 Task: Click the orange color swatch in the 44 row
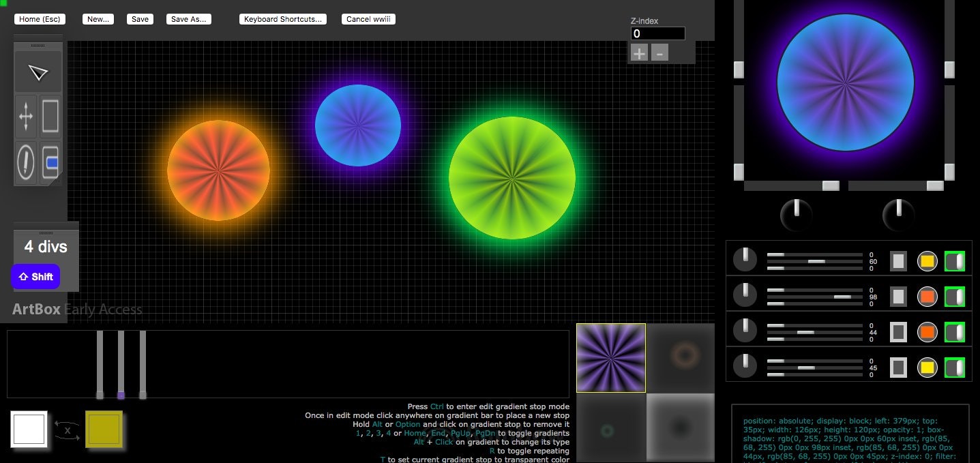click(927, 331)
